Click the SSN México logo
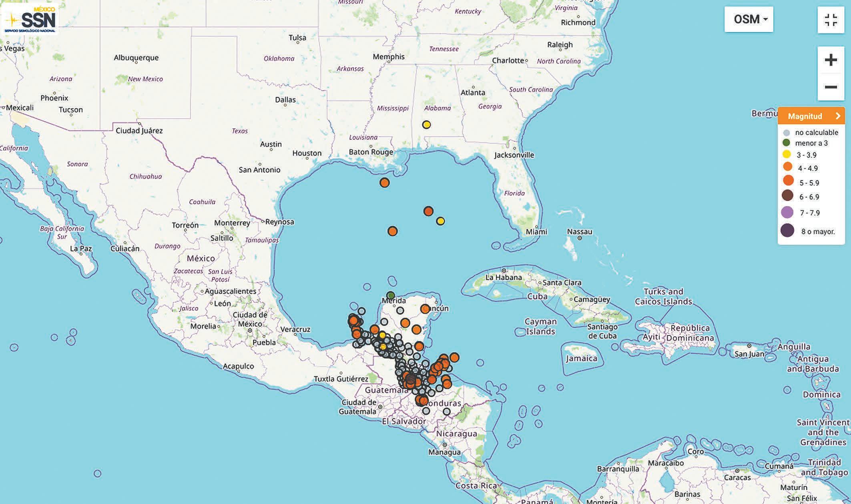851x504 pixels. pyautogui.click(x=30, y=19)
